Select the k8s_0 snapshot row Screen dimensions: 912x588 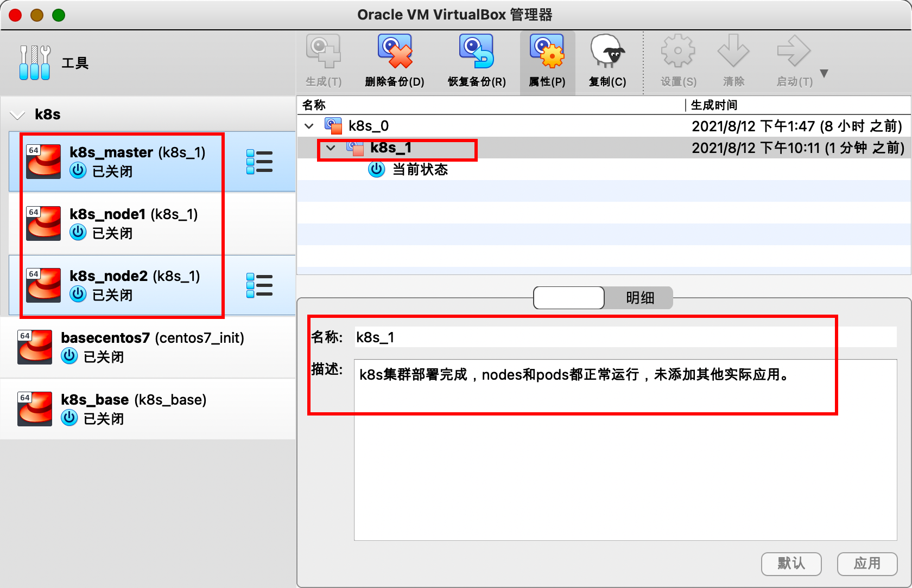[x=604, y=126]
